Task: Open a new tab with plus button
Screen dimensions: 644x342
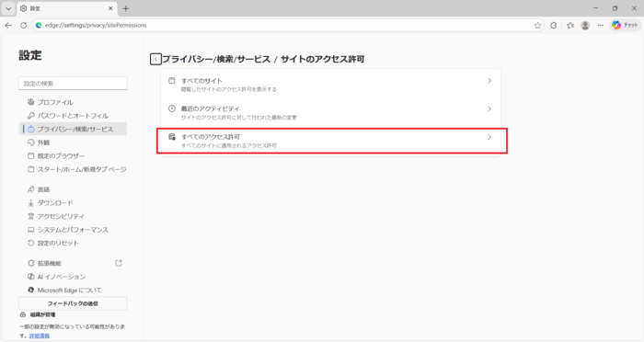Action: (126, 8)
